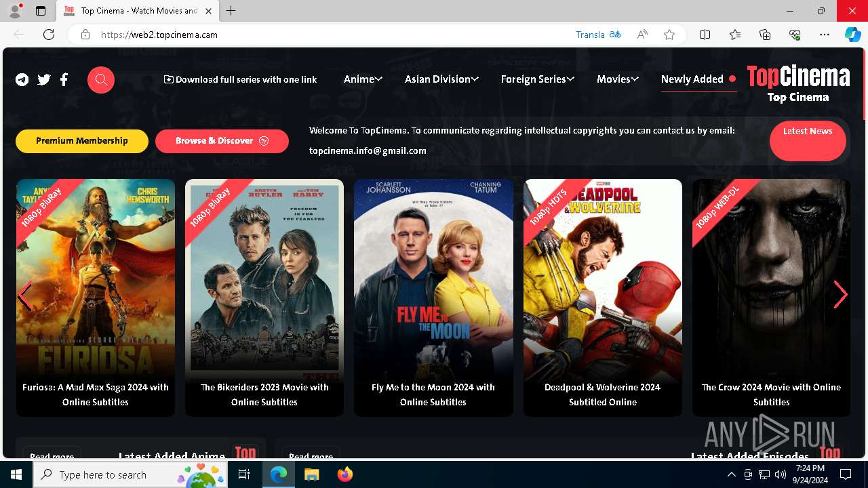Go to the previous slide arrow
868x488 pixels.
(25, 296)
